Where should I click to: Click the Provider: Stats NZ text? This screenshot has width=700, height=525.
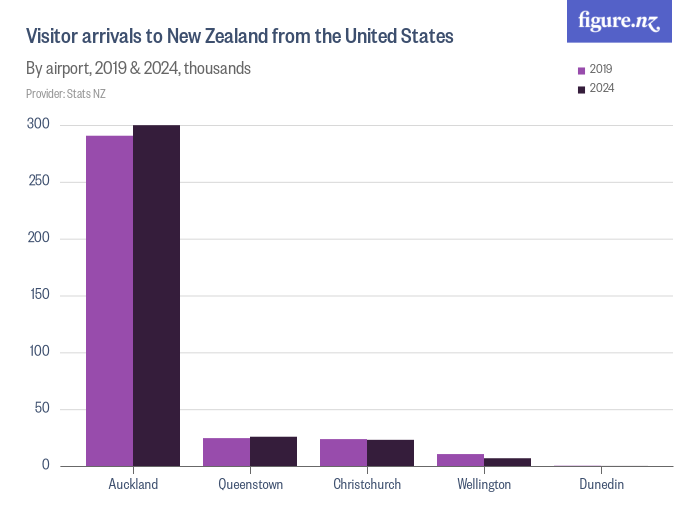tap(65, 94)
